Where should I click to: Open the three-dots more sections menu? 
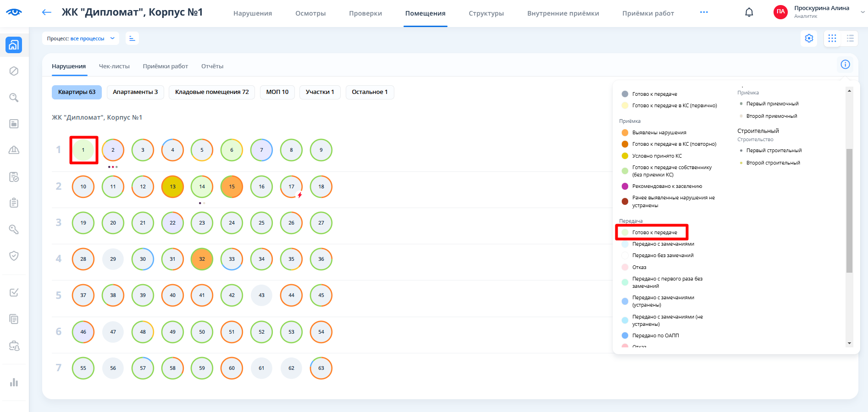click(704, 12)
